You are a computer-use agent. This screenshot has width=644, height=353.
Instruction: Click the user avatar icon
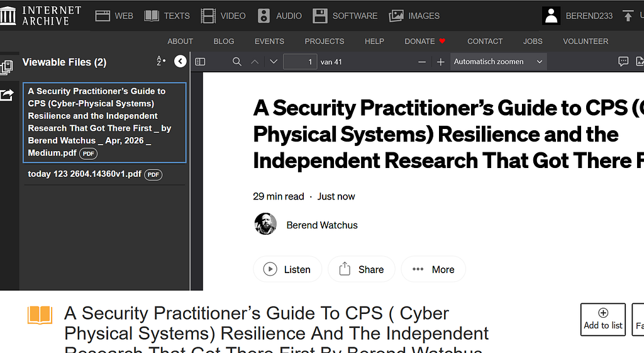551,16
